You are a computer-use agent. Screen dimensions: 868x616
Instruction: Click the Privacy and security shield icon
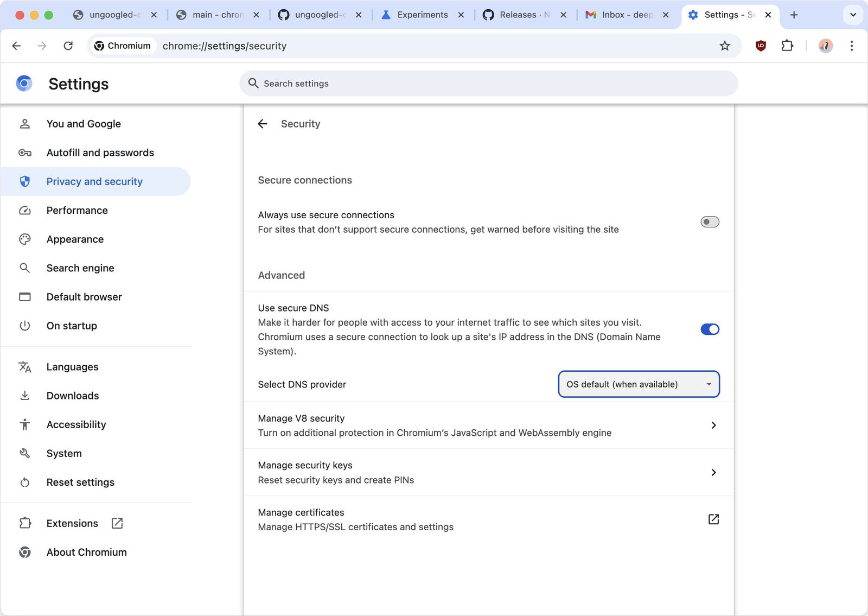(25, 181)
